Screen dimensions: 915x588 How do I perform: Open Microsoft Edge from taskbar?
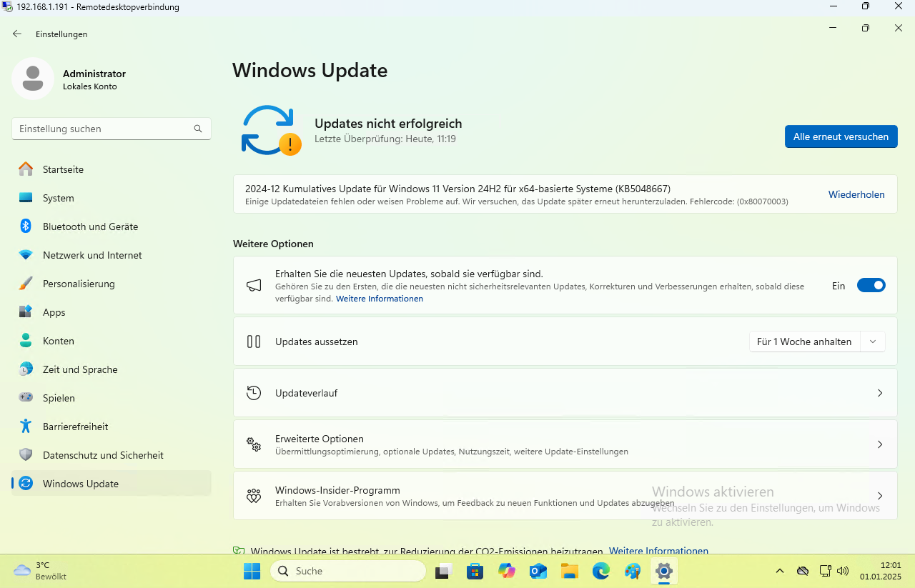tap(601, 571)
